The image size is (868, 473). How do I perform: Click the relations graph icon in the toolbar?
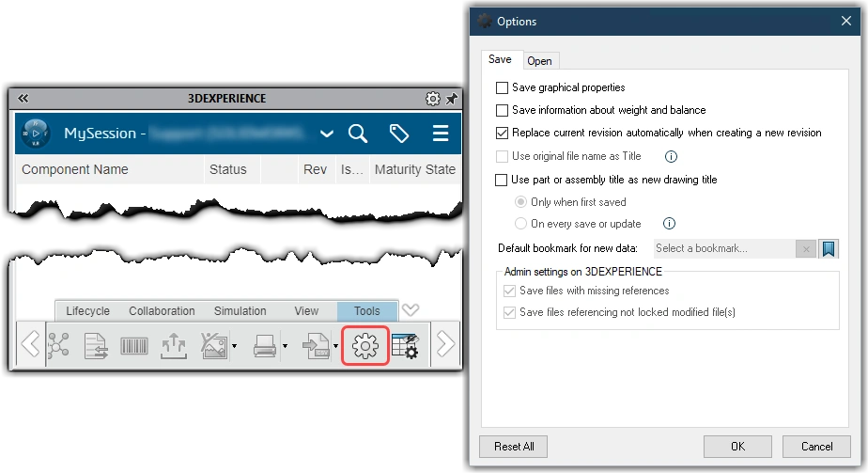58,345
